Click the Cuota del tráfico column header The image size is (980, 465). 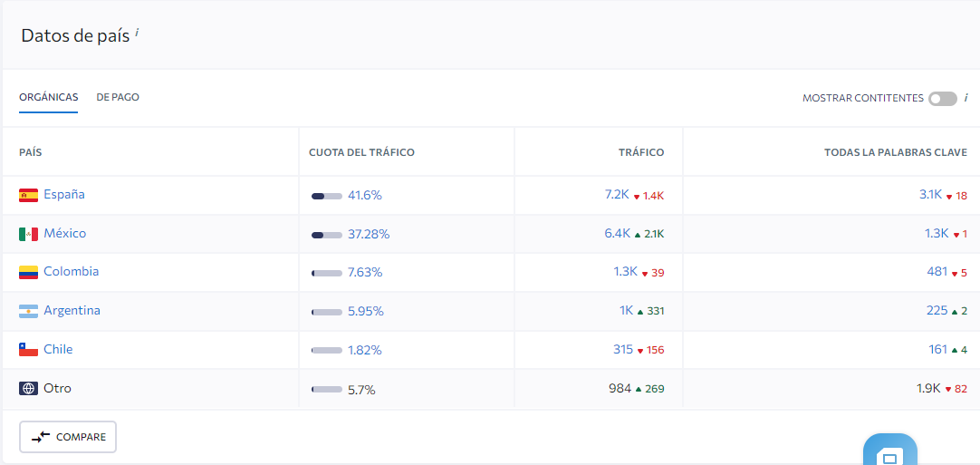pyautogui.click(x=362, y=152)
